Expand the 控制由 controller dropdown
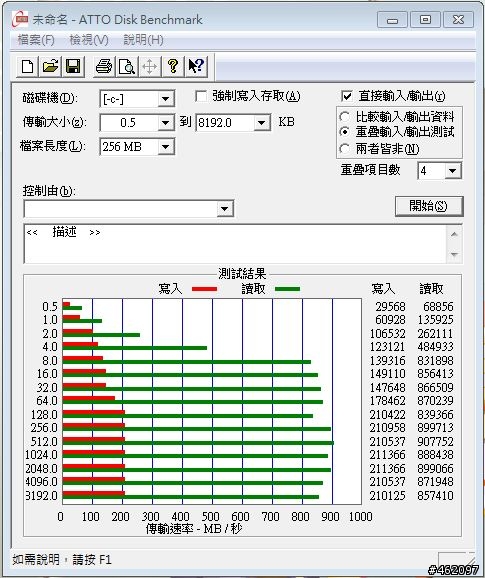The width and height of the screenshot is (485, 578). 225,209
